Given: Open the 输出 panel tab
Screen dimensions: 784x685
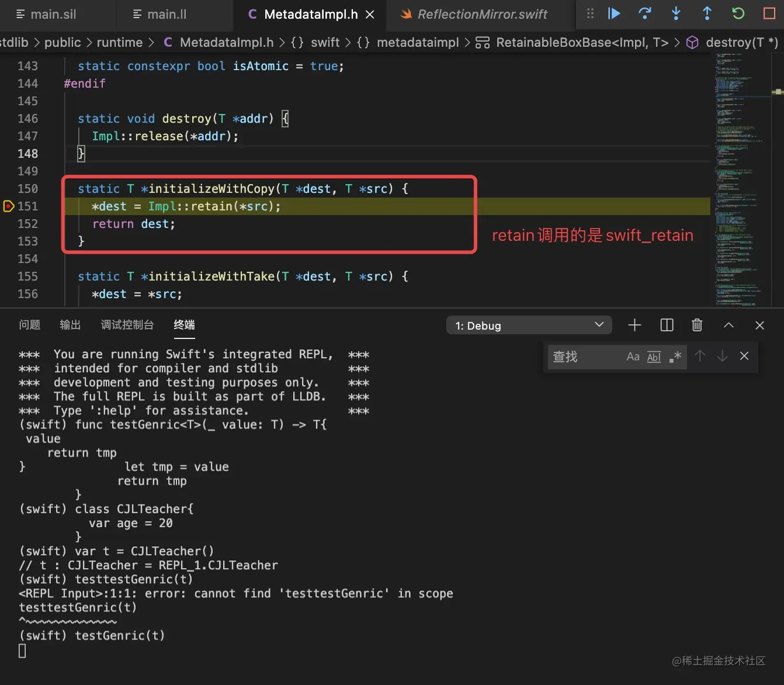Looking at the screenshot, I should [x=70, y=324].
